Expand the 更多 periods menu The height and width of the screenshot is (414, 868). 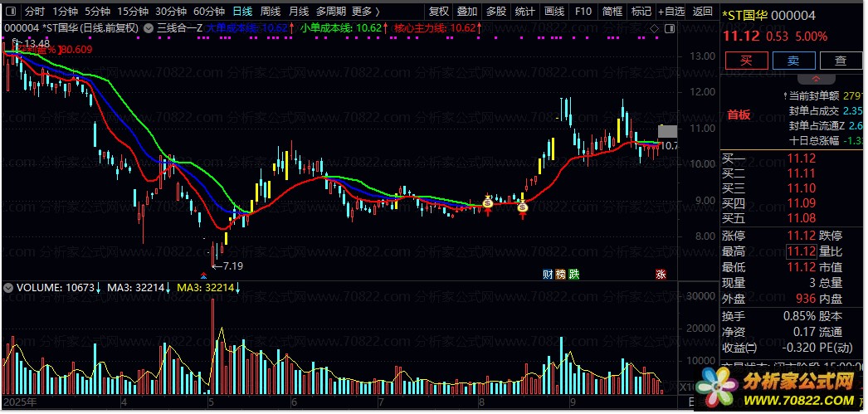click(x=366, y=11)
